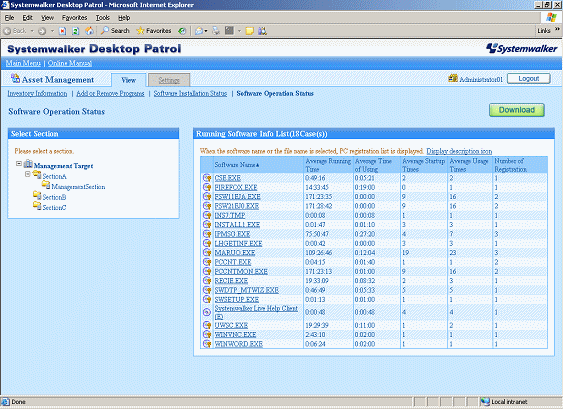Open the View menu in the menu bar
The height and width of the screenshot is (409, 563).
coord(47,18)
